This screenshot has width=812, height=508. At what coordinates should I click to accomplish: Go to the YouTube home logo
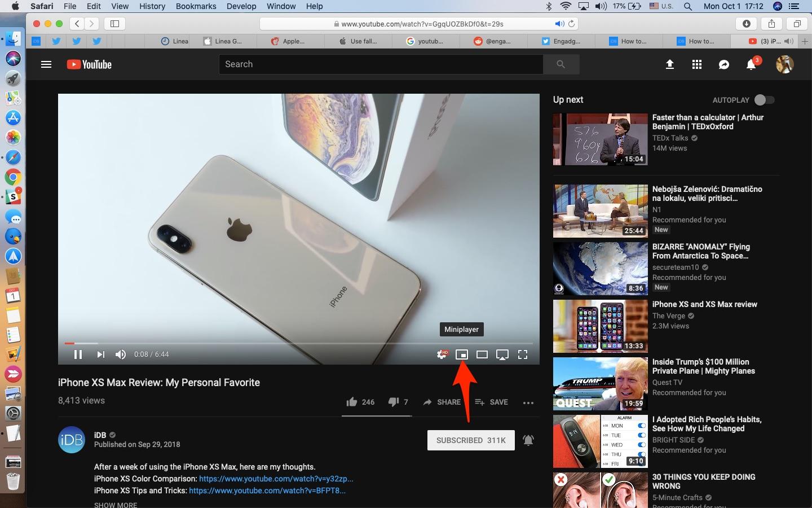[x=89, y=64]
